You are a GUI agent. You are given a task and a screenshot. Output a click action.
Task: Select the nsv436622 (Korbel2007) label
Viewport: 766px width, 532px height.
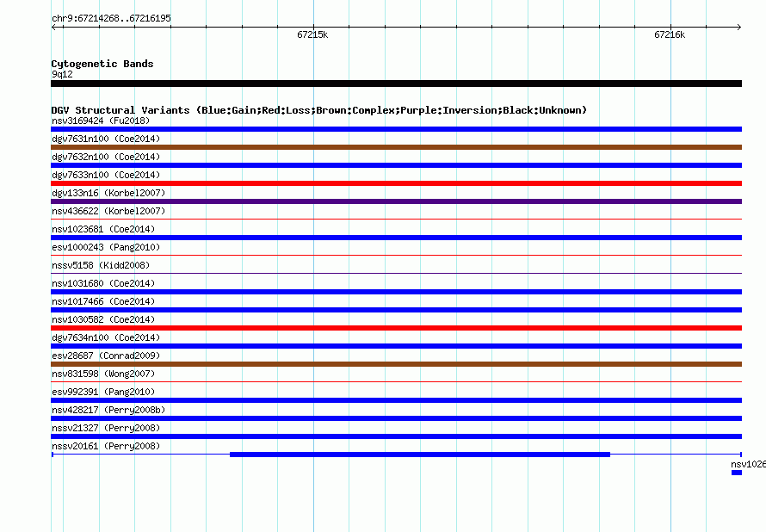(x=108, y=211)
